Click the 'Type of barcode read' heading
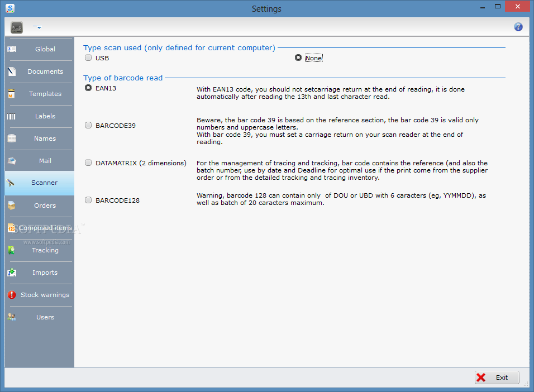Image resolution: width=534 pixels, height=392 pixels. point(123,78)
